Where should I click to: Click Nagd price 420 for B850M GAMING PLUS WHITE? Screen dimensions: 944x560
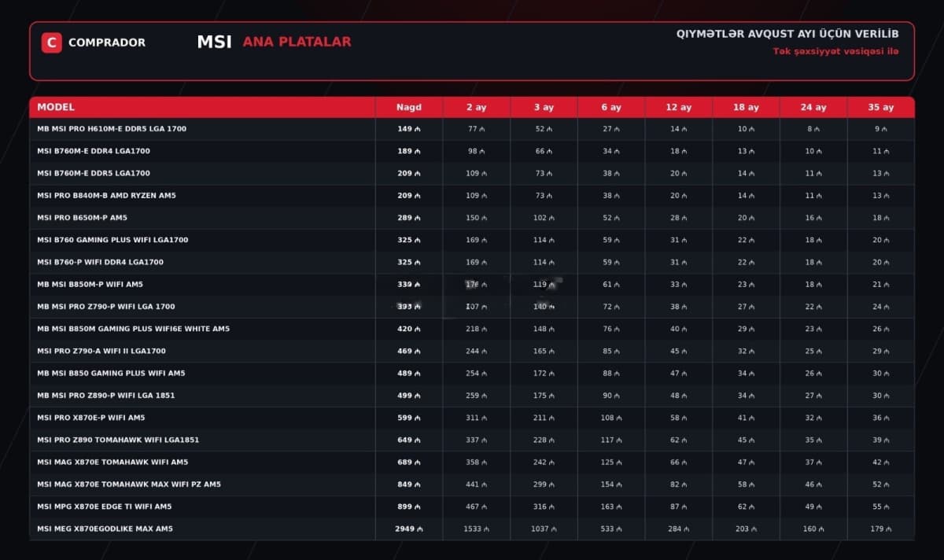(x=409, y=329)
